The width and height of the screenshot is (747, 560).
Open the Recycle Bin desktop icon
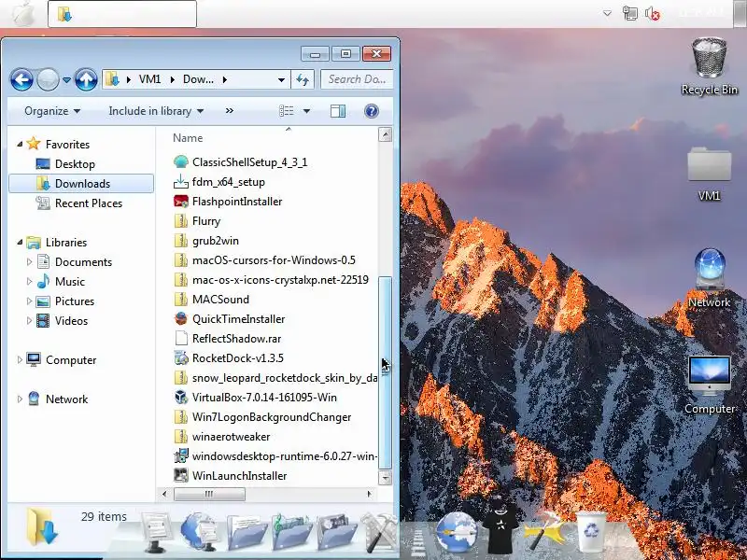pos(709,66)
